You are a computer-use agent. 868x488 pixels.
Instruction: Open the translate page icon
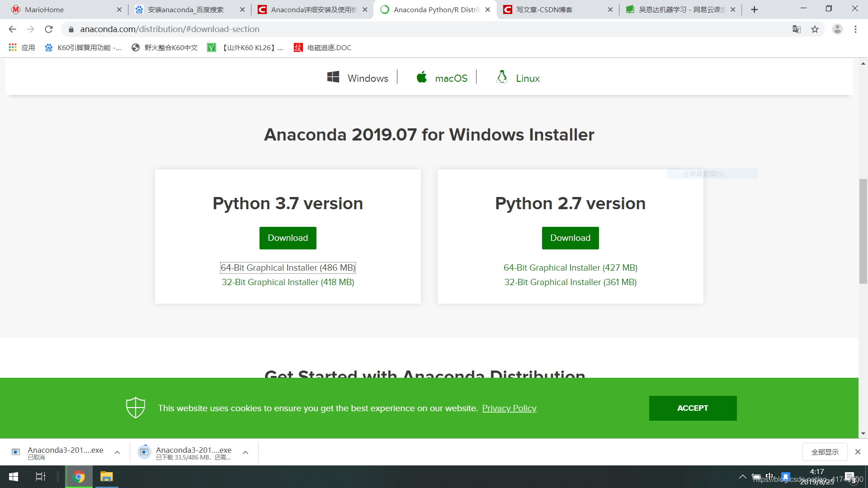[797, 29]
